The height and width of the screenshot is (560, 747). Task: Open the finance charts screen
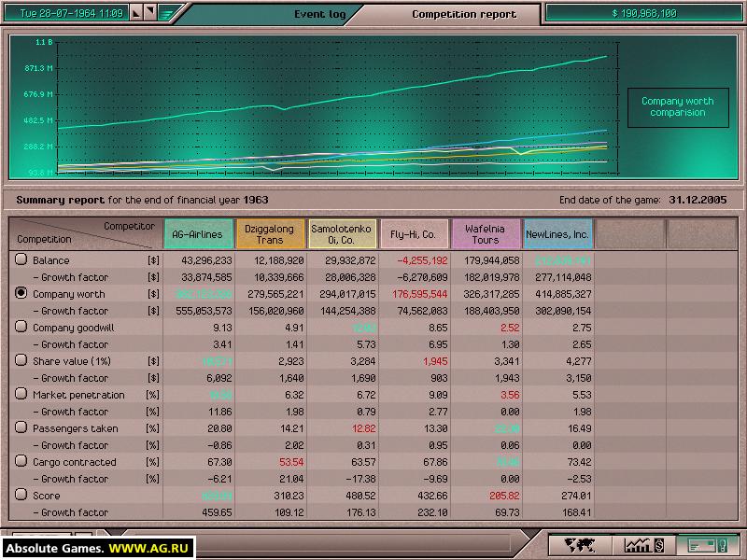coord(644,545)
